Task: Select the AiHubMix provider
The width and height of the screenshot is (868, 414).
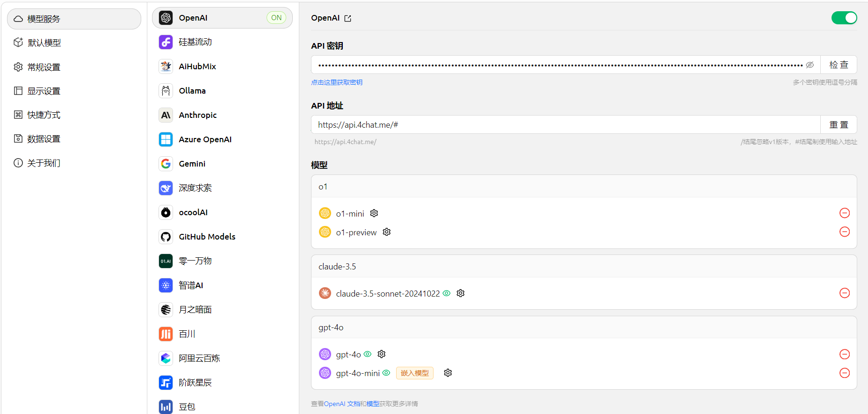Action: pos(222,66)
